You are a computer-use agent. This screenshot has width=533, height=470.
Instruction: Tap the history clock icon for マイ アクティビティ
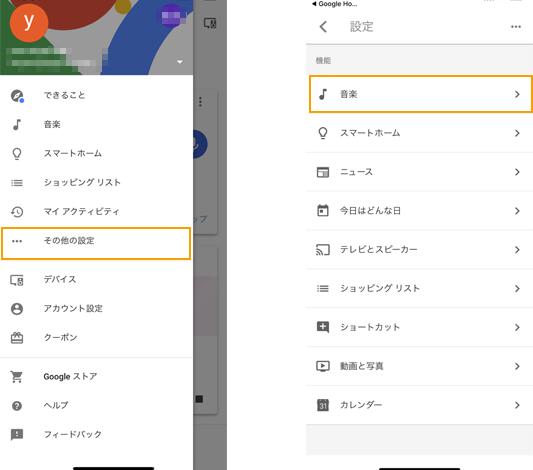[17, 212]
